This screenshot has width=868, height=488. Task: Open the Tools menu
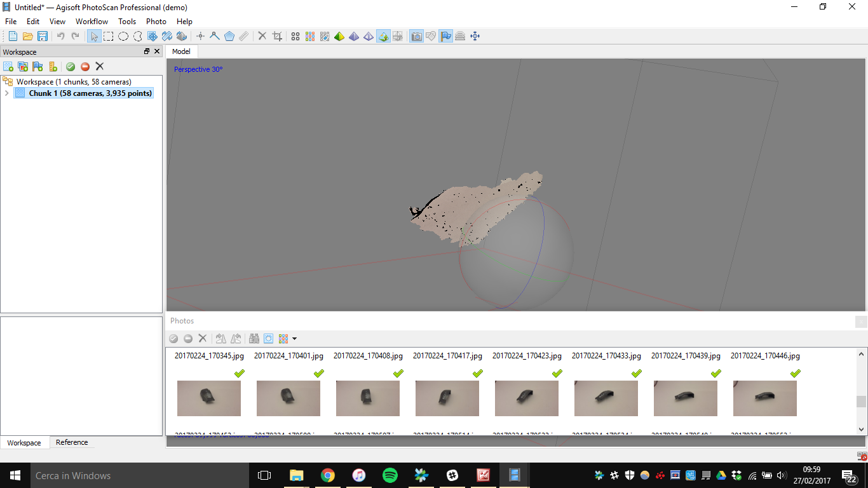tap(127, 22)
